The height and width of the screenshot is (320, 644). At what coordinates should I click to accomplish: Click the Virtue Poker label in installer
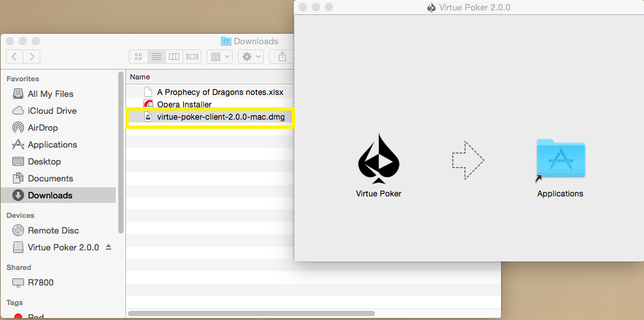(x=379, y=193)
